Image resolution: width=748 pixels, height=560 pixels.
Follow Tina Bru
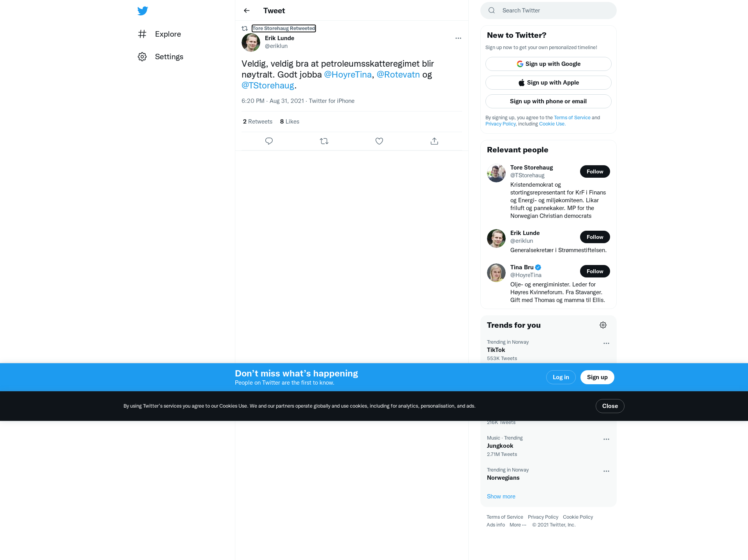(595, 271)
